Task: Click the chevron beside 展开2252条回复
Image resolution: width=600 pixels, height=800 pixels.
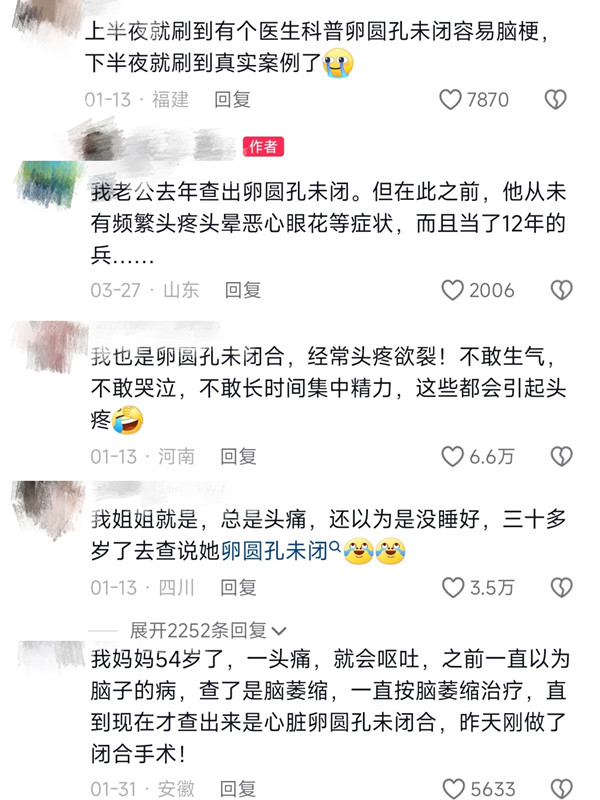Action: (x=279, y=632)
